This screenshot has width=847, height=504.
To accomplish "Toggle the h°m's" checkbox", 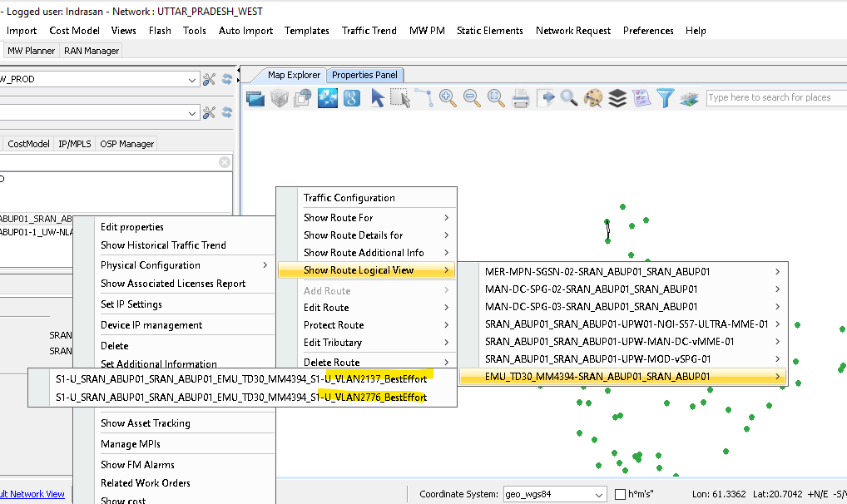I will pos(620,494).
